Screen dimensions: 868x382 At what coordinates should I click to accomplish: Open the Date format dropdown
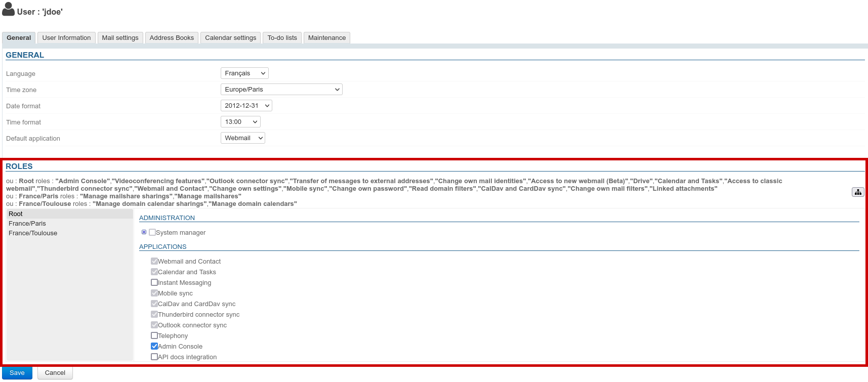point(246,106)
